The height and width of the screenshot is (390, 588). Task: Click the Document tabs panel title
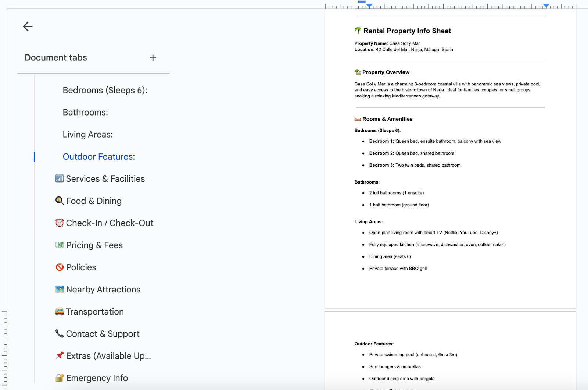[56, 58]
